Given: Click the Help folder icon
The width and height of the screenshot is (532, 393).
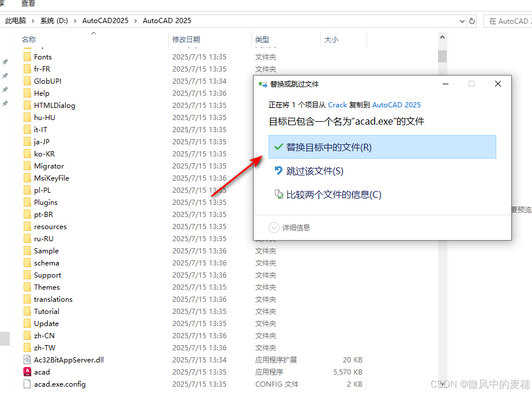Looking at the screenshot, I should [27, 93].
